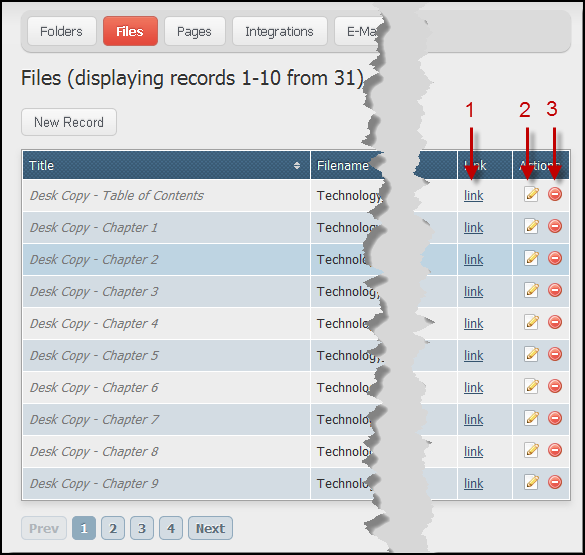Advance with the Next pagination button
The height and width of the screenshot is (555, 585).
(210, 528)
